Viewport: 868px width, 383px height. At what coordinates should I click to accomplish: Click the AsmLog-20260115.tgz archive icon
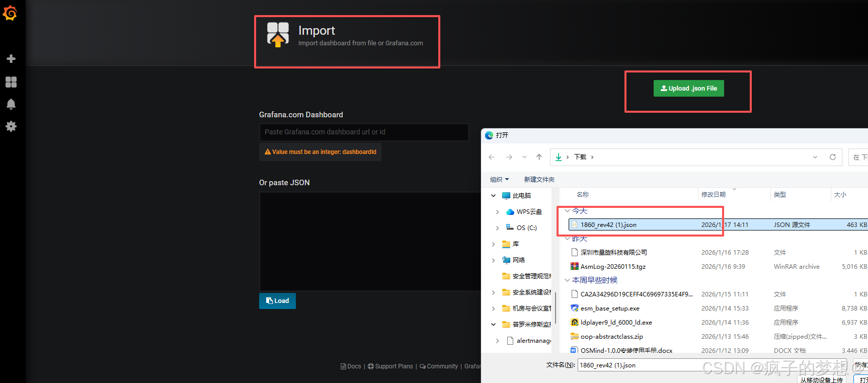pyautogui.click(x=574, y=266)
